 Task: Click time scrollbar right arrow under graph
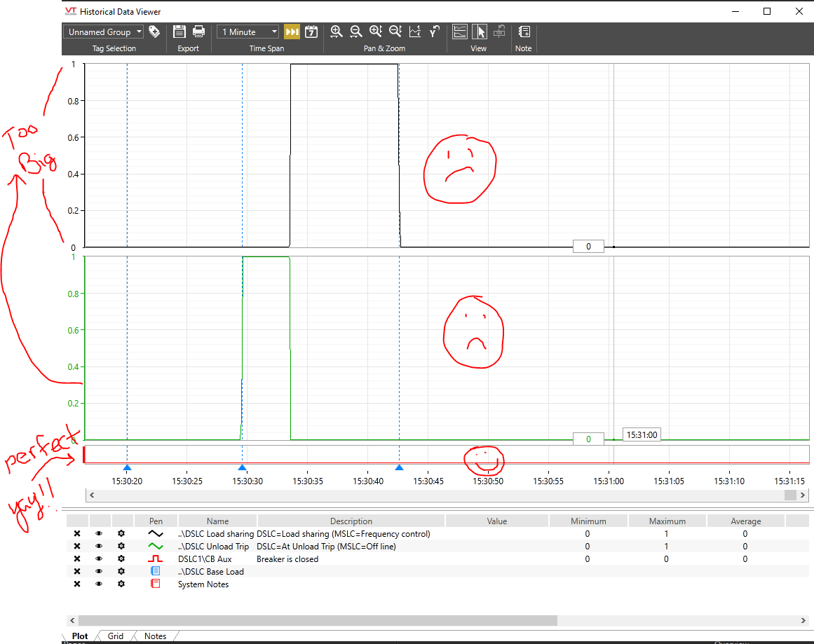point(803,495)
